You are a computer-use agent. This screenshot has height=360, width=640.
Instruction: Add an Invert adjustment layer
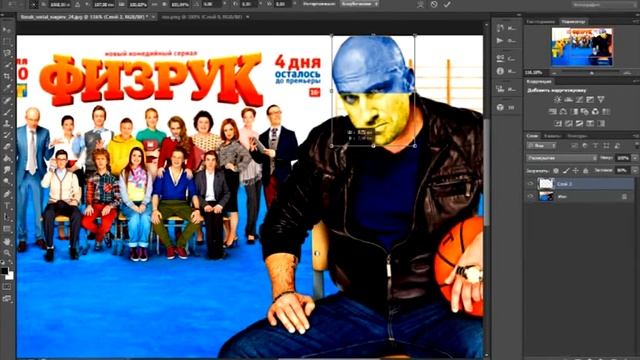click(558, 123)
